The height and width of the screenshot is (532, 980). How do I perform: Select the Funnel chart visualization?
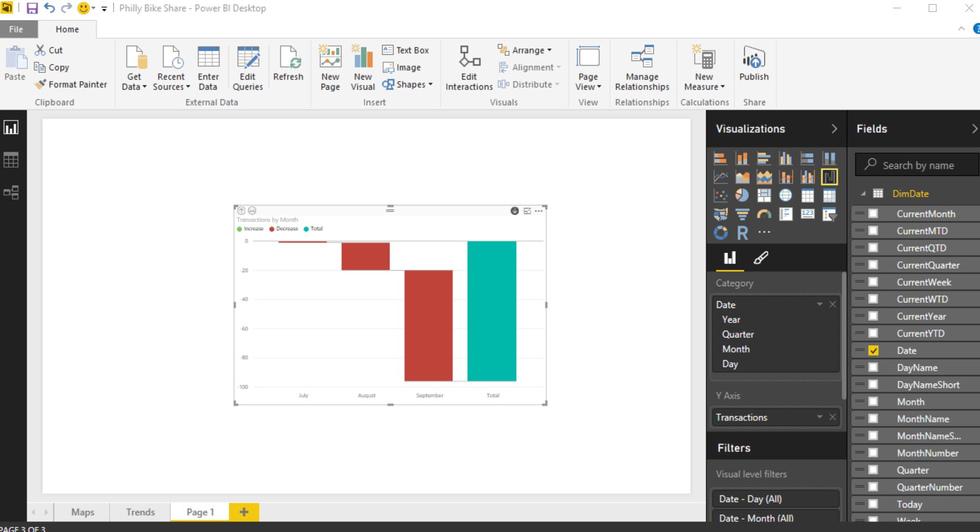click(742, 214)
